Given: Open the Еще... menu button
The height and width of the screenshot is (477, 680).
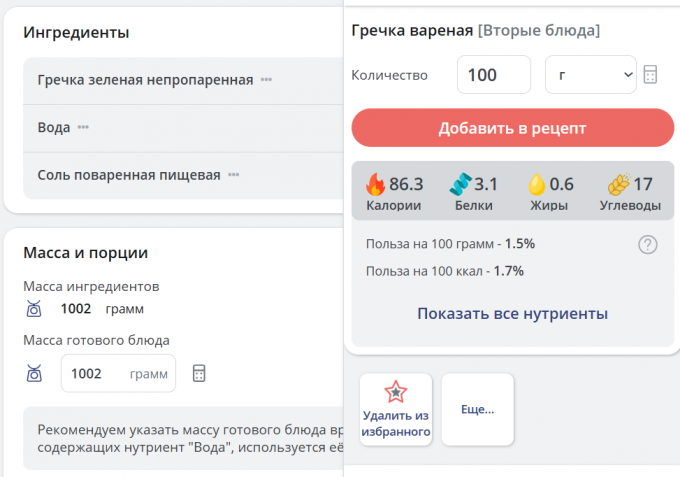Looking at the screenshot, I should (x=477, y=409).
